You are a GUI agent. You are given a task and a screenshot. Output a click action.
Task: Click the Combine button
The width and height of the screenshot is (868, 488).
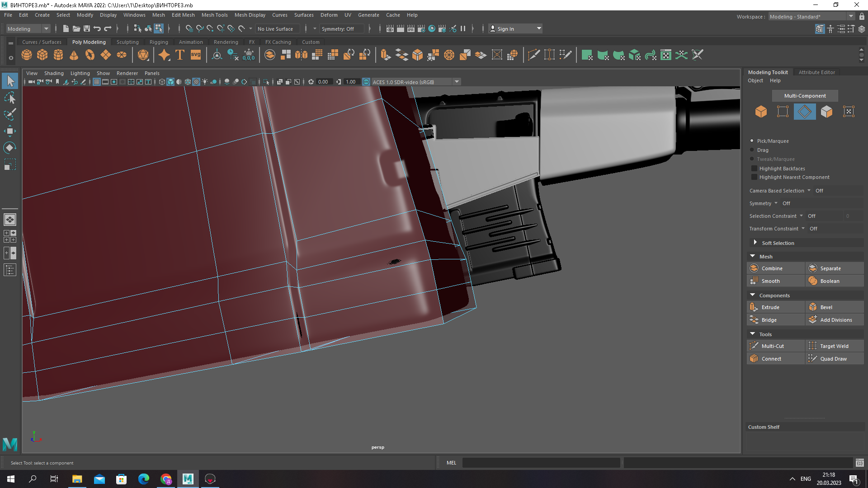(776, 268)
